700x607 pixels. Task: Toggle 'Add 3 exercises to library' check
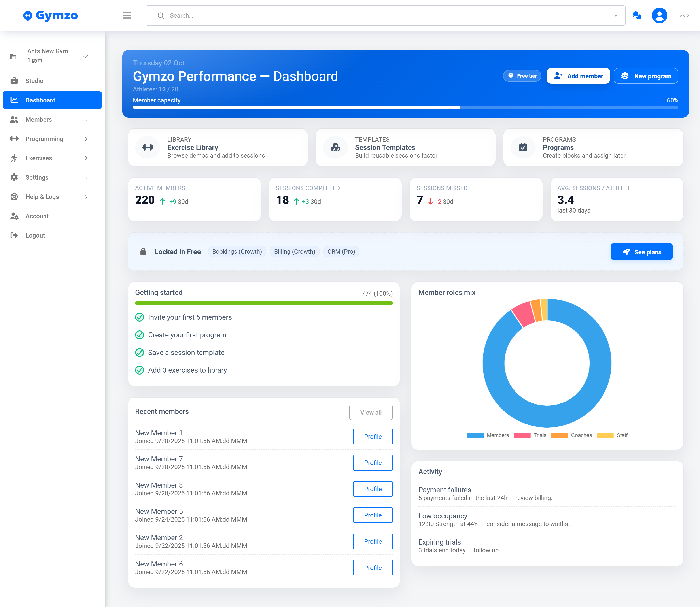140,370
